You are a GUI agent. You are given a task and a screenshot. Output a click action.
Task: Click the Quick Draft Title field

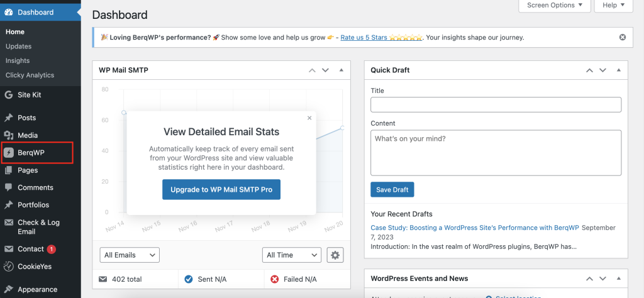496,104
